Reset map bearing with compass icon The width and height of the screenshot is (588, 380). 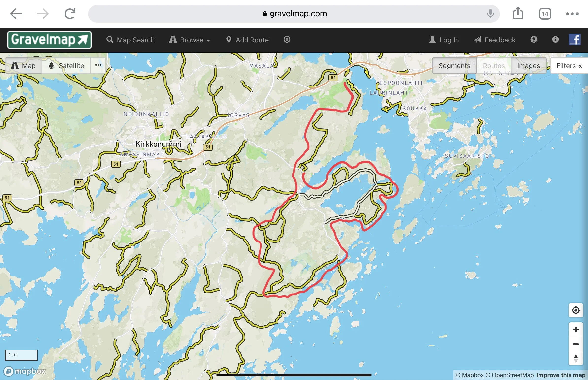point(575,358)
